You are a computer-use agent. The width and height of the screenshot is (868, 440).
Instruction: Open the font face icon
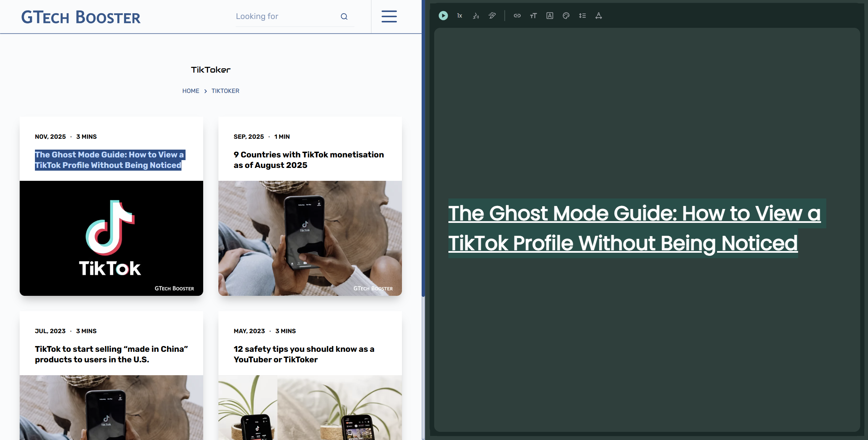549,16
